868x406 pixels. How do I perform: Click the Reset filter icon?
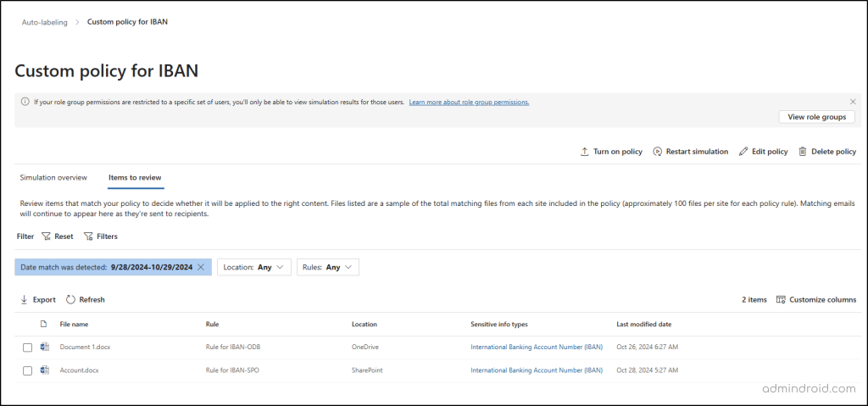coord(46,236)
